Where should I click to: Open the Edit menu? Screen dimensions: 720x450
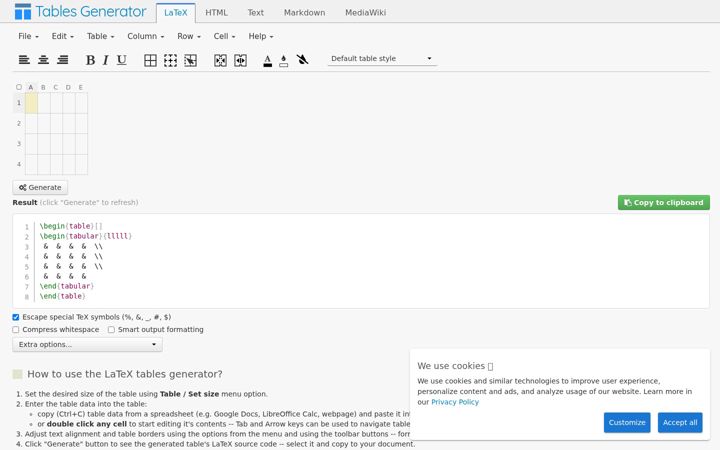(x=62, y=36)
